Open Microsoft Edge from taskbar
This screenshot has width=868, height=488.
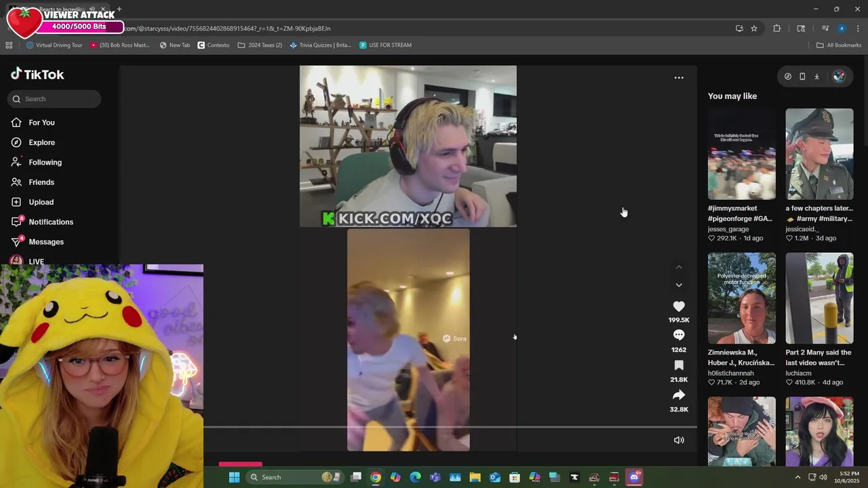415,477
